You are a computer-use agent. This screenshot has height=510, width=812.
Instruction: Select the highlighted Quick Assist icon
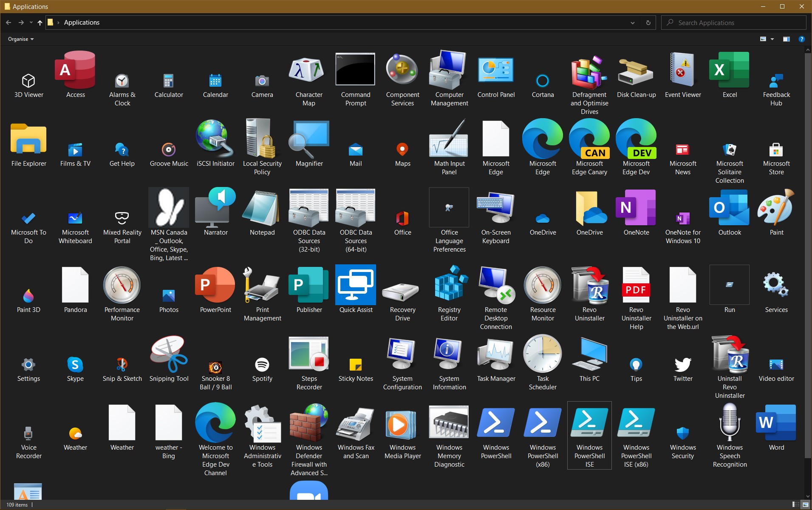(356, 285)
